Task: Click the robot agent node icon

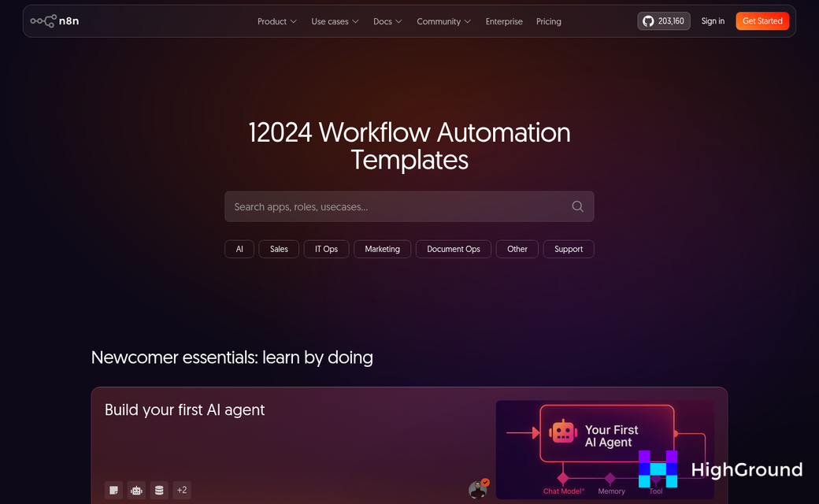Action: point(136,490)
